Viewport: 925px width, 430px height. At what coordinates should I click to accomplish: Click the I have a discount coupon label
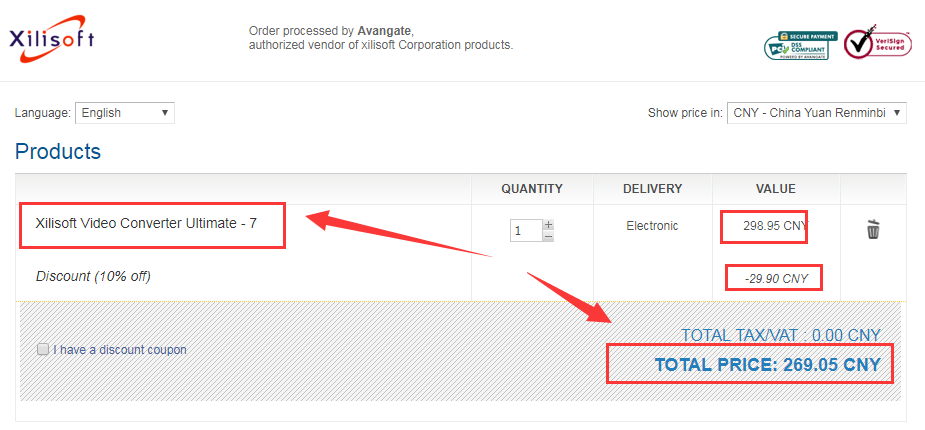click(120, 350)
